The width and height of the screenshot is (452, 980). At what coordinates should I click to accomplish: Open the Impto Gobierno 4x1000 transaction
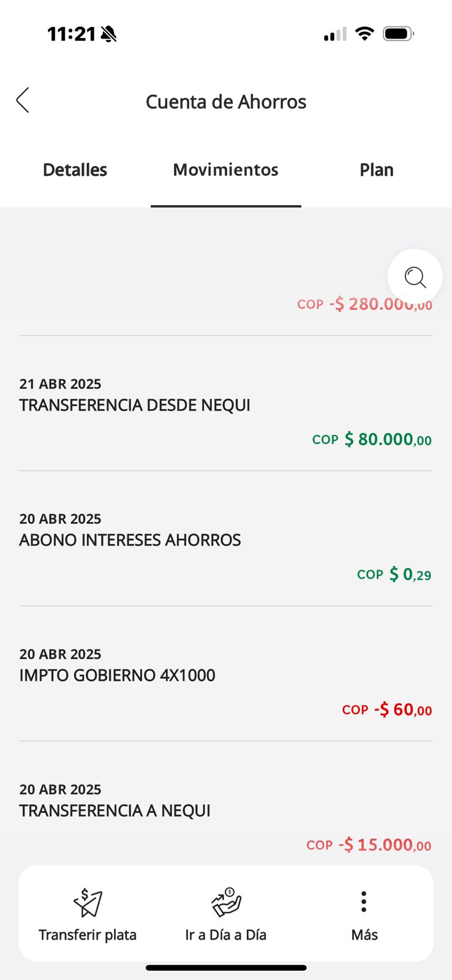click(x=117, y=675)
